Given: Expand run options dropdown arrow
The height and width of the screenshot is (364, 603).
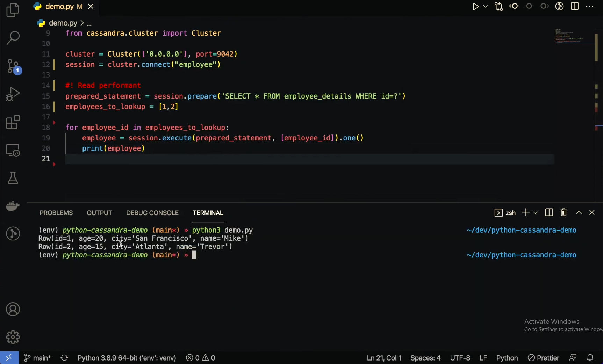Looking at the screenshot, I should click(x=486, y=7).
